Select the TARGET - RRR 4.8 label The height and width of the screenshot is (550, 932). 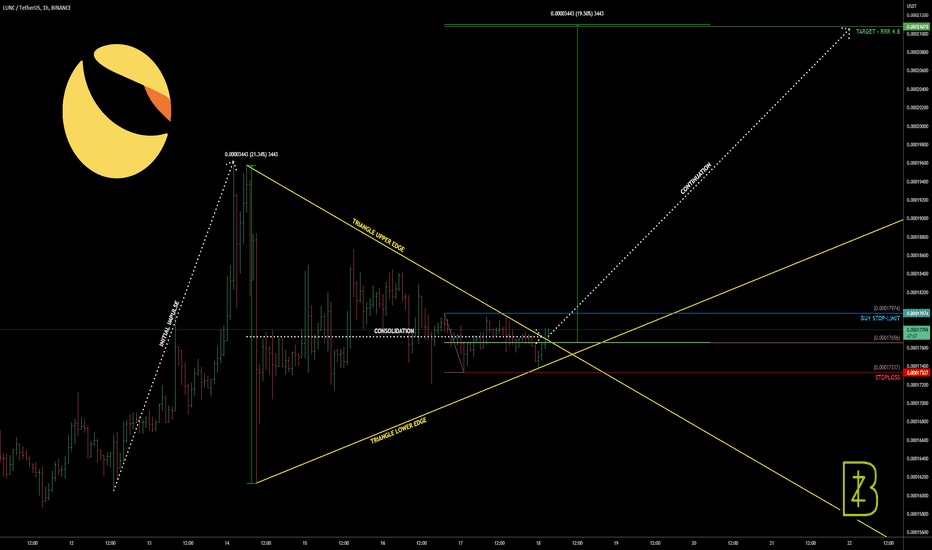coord(878,32)
